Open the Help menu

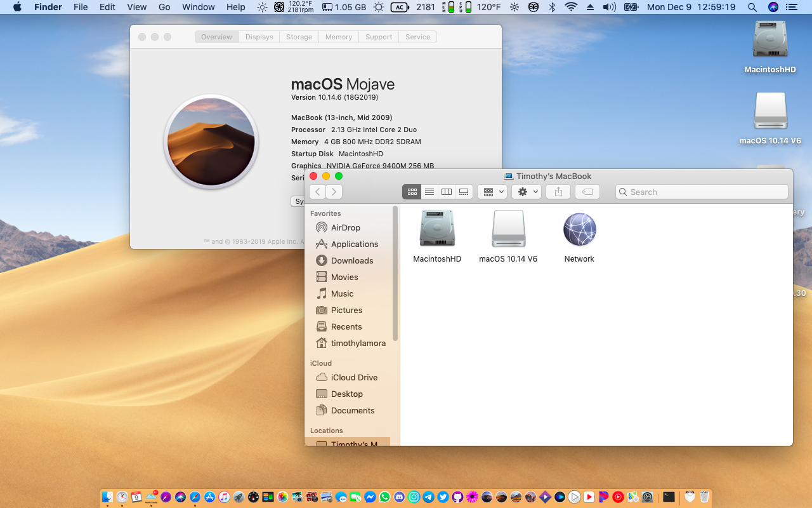235,7
